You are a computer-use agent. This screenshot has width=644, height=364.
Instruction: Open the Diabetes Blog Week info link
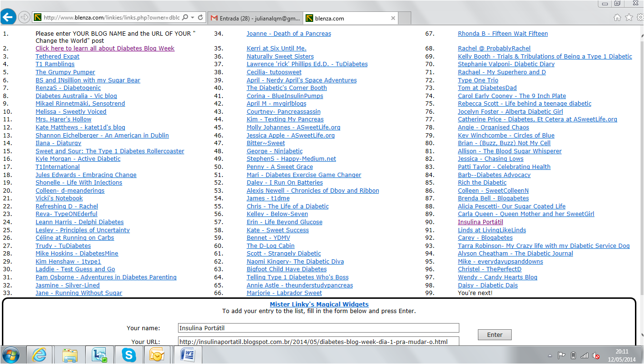coord(105,49)
